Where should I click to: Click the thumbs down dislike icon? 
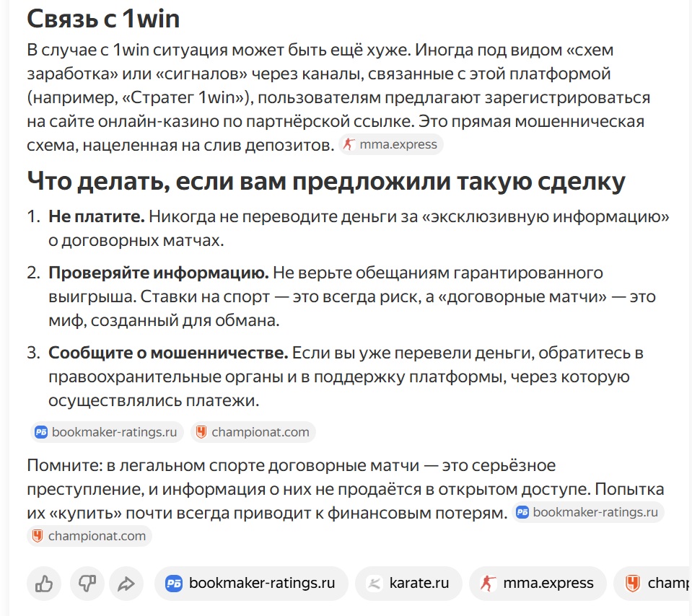tap(87, 584)
